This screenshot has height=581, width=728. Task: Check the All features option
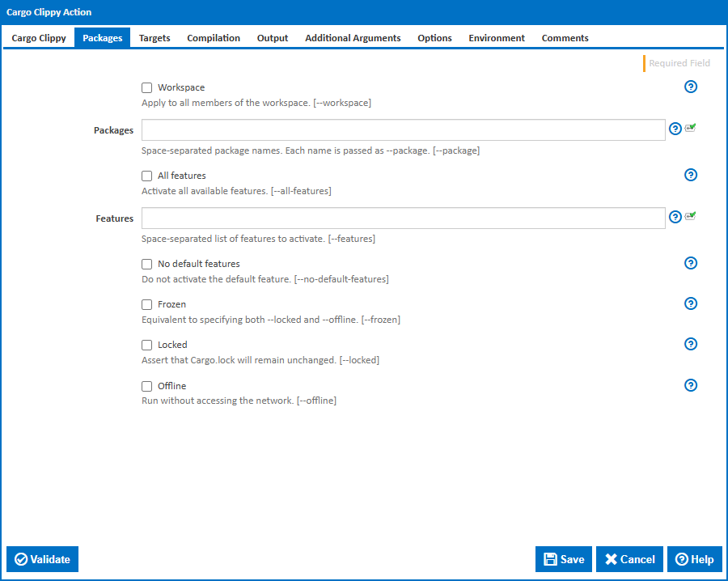(x=146, y=176)
